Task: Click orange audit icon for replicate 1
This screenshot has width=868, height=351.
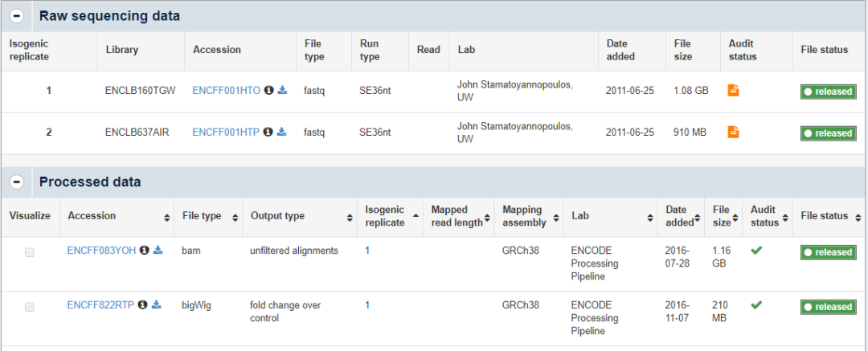Action: tap(733, 90)
